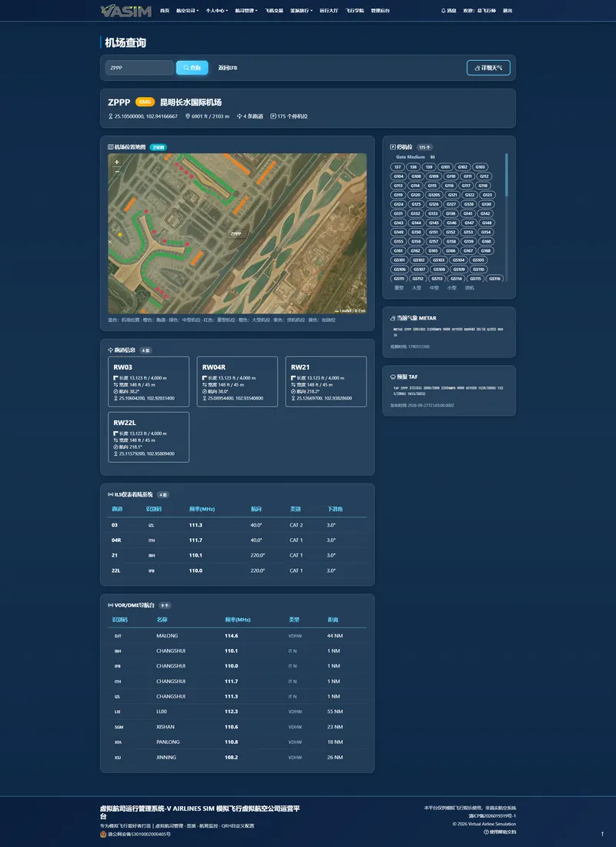Click the cloud icon beside 预报 TAF
Image resolution: width=616 pixels, height=847 pixels.
[393, 377]
